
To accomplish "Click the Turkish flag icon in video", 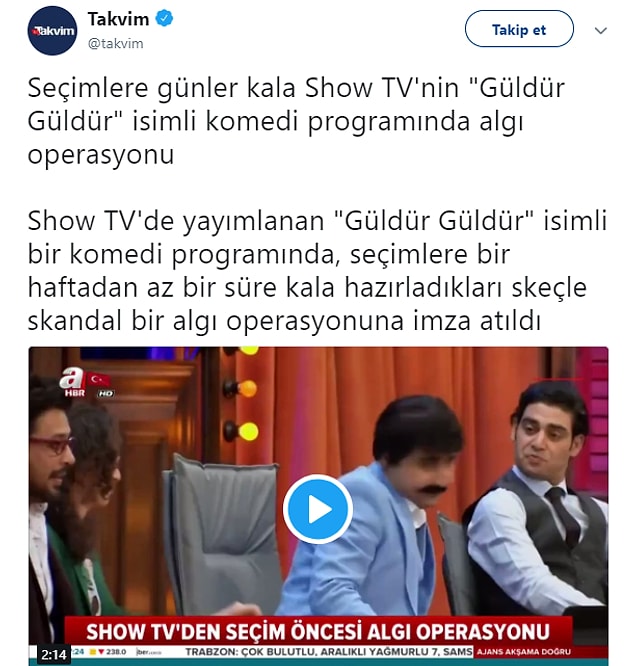I will point(99,379).
